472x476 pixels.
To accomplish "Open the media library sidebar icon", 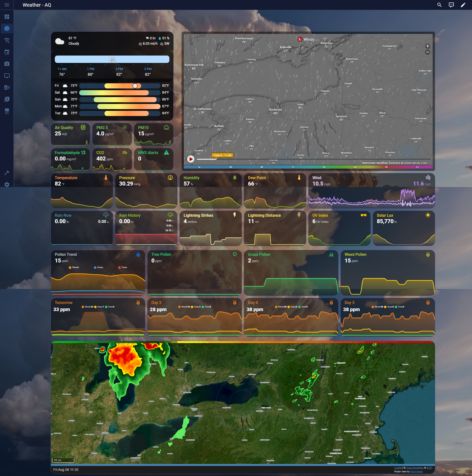I will coord(7,99).
